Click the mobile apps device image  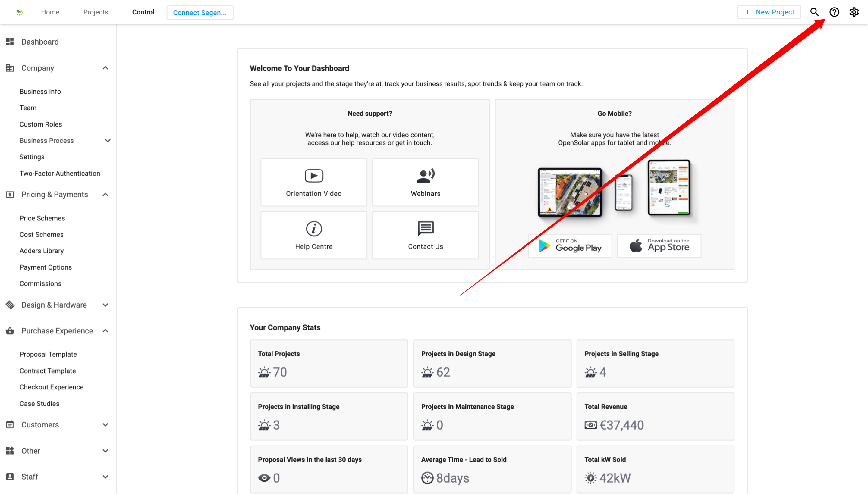click(615, 190)
